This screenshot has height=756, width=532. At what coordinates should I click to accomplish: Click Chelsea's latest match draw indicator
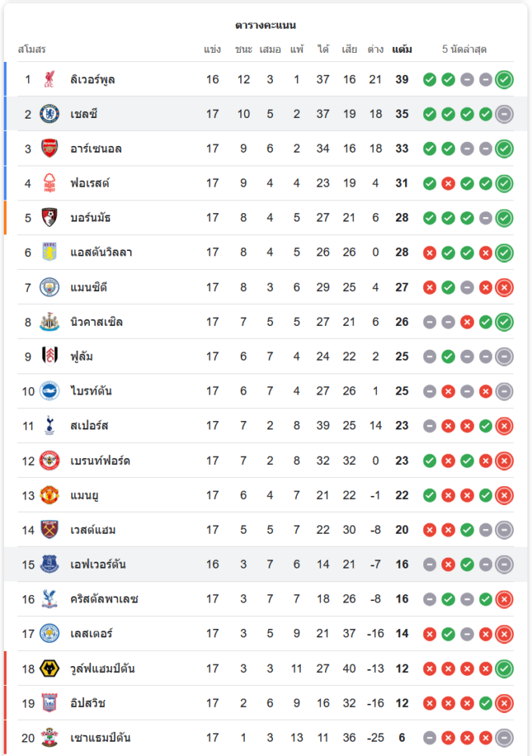(504, 114)
